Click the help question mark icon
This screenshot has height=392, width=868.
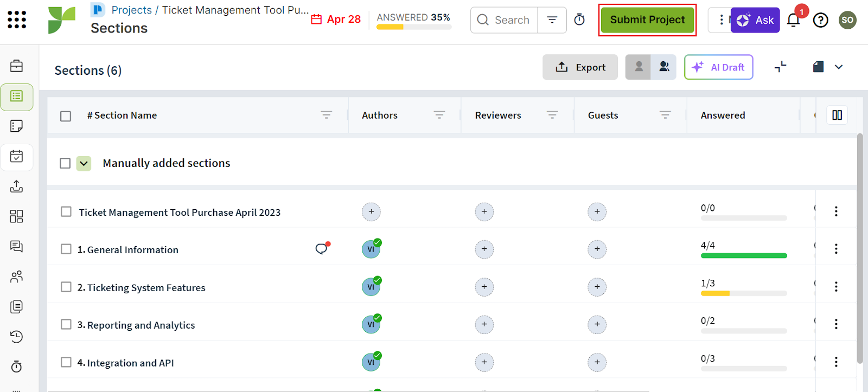point(820,21)
